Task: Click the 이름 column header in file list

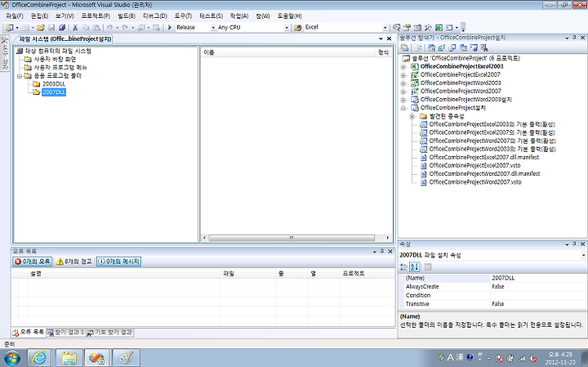Action: click(288, 52)
